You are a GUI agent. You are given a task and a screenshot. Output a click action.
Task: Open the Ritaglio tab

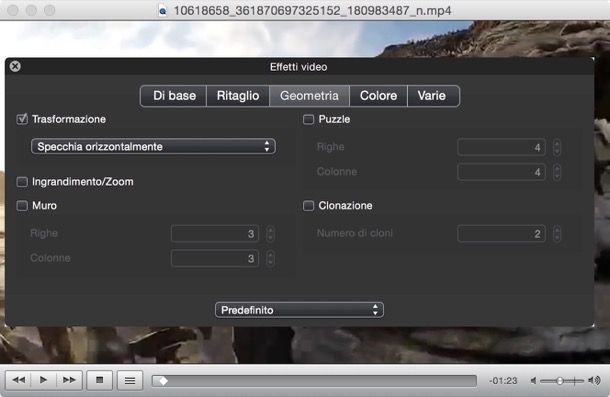(238, 96)
